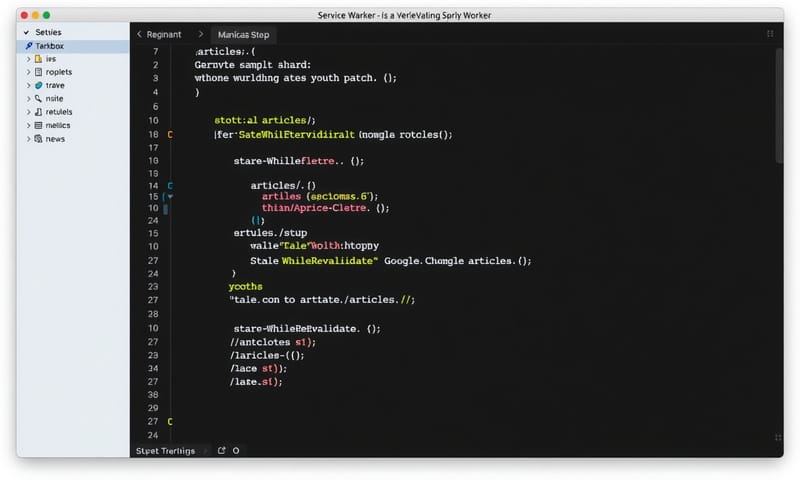Click 'Gernvte samplt ahard:' line

coord(253,65)
